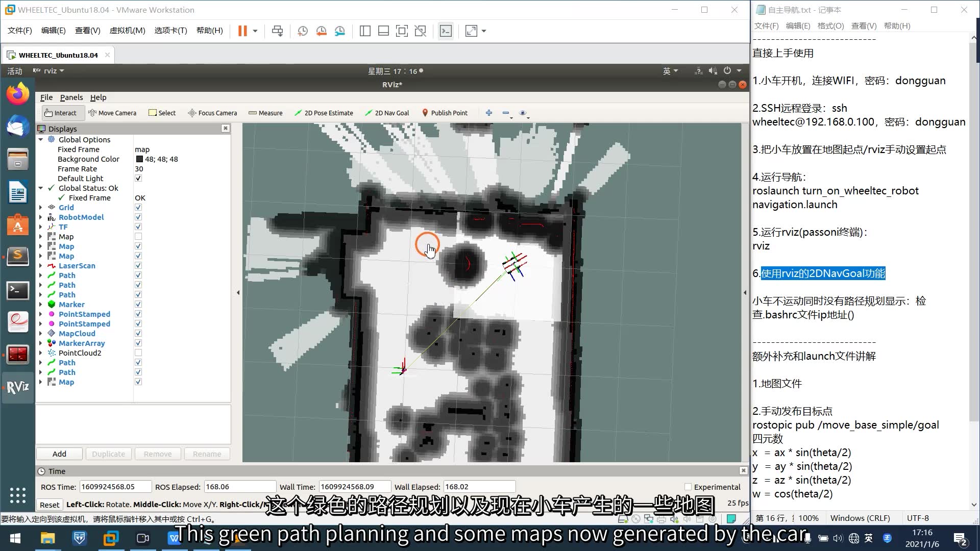Collapse the Global Options tree
Screen dimensions: 980x551
click(41, 140)
